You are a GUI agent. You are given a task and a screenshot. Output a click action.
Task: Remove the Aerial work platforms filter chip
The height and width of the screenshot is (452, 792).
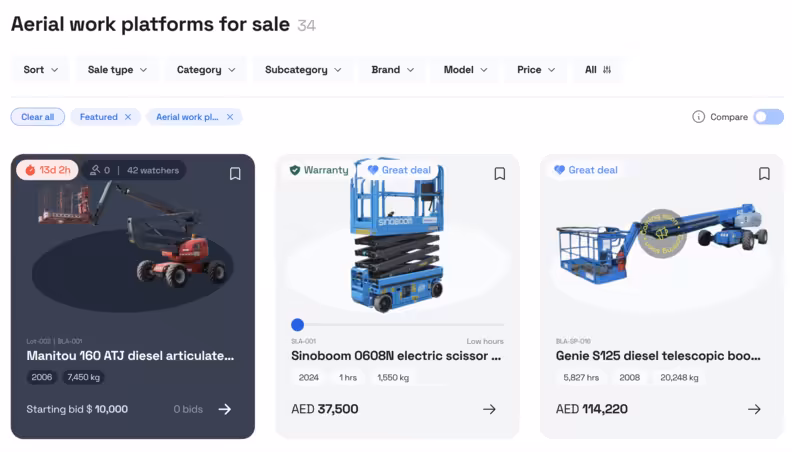pos(230,117)
